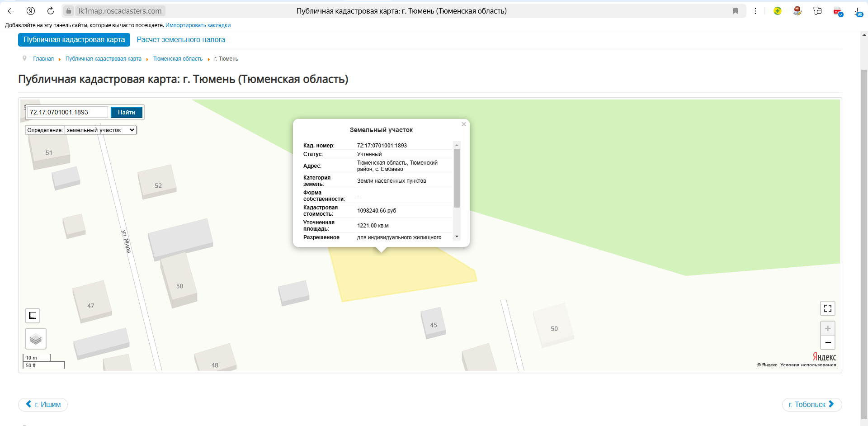Click the page vertical scrollbar

pos(864,244)
